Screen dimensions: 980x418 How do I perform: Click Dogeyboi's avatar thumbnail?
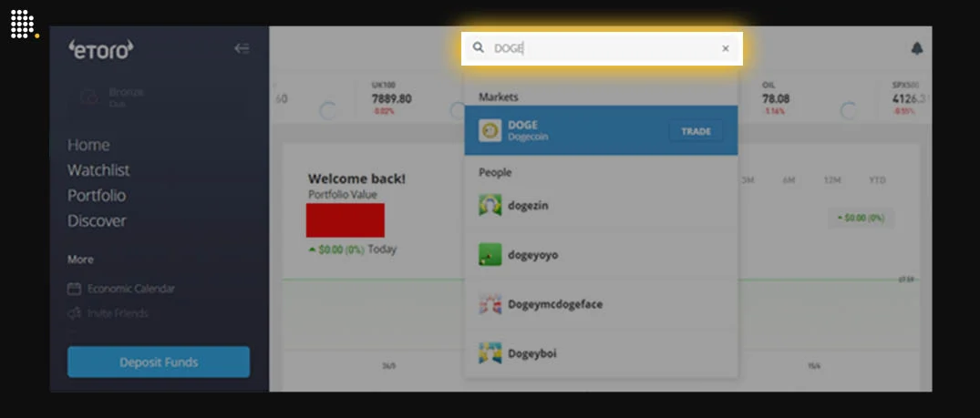pyautogui.click(x=490, y=353)
